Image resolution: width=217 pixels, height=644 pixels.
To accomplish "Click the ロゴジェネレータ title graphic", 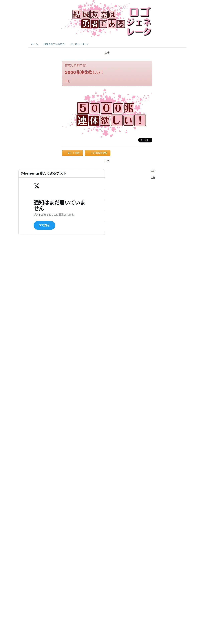I will coord(139,22).
